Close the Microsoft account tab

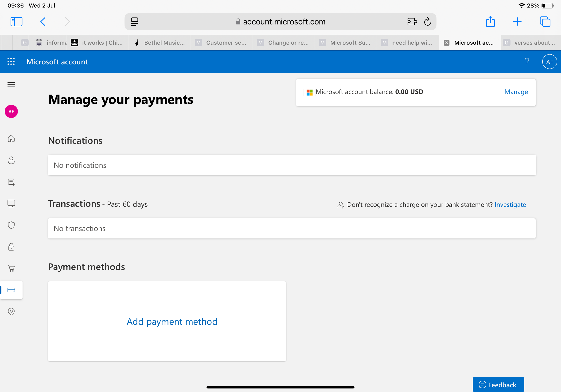446,43
